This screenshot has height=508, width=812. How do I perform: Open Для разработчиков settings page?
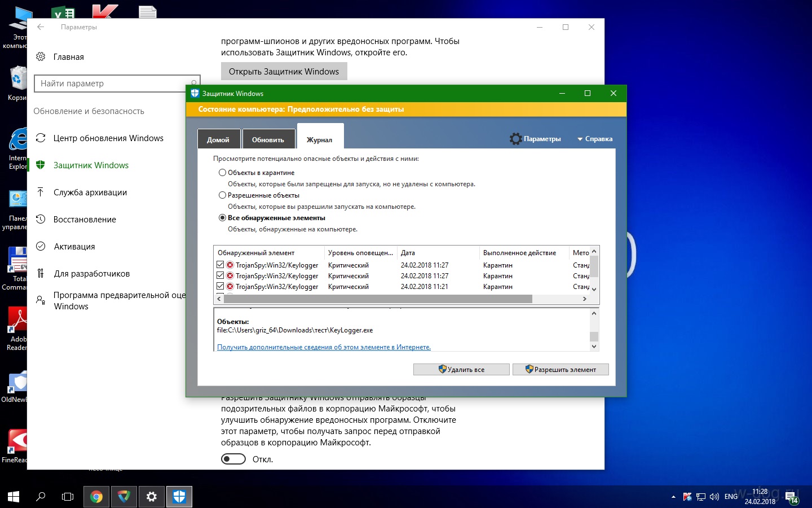point(92,274)
